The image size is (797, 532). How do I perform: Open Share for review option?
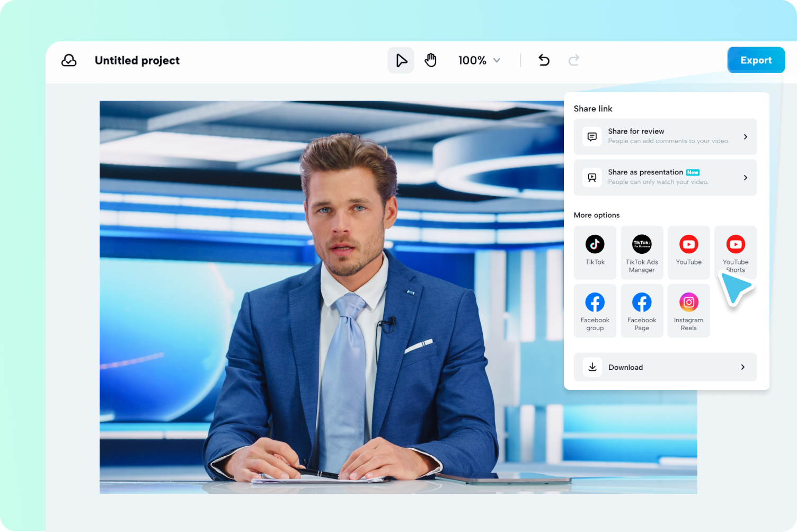point(665,137)
